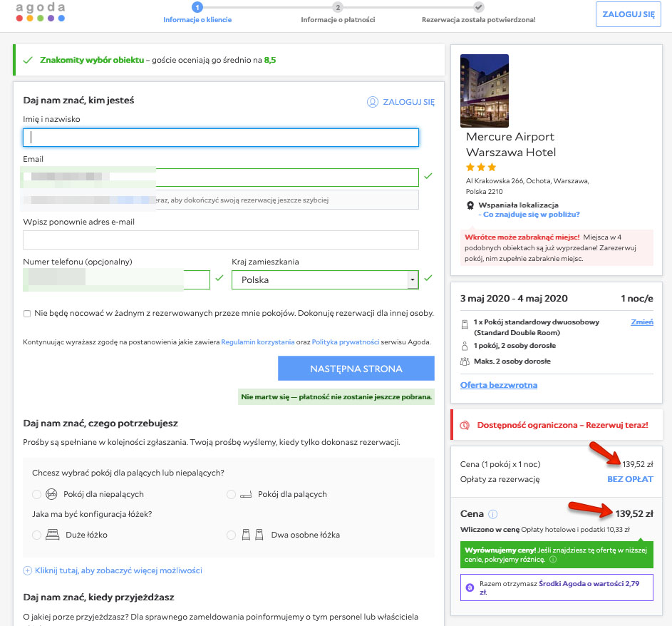Screen dimensions: 672x626
Task: Click the green checkmark in rating banner
Action: tap(28, 60)
